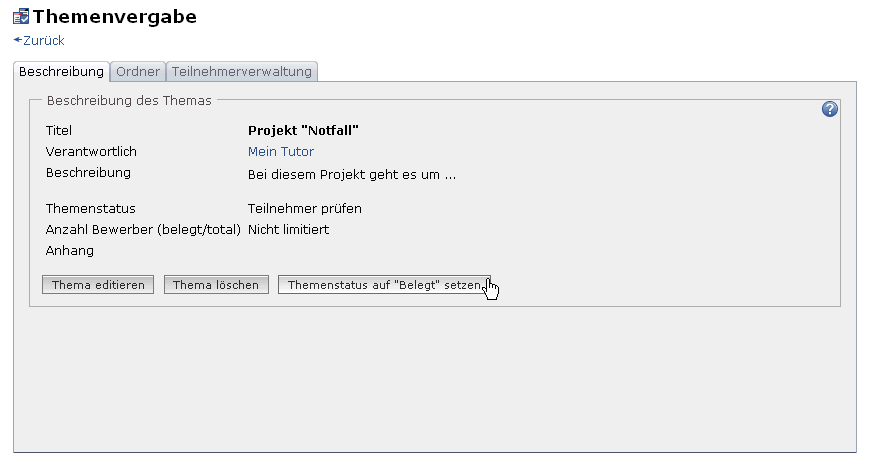Open the Ordner tab
The width and height of the screenshot is (869, 465).
point(137,72)
